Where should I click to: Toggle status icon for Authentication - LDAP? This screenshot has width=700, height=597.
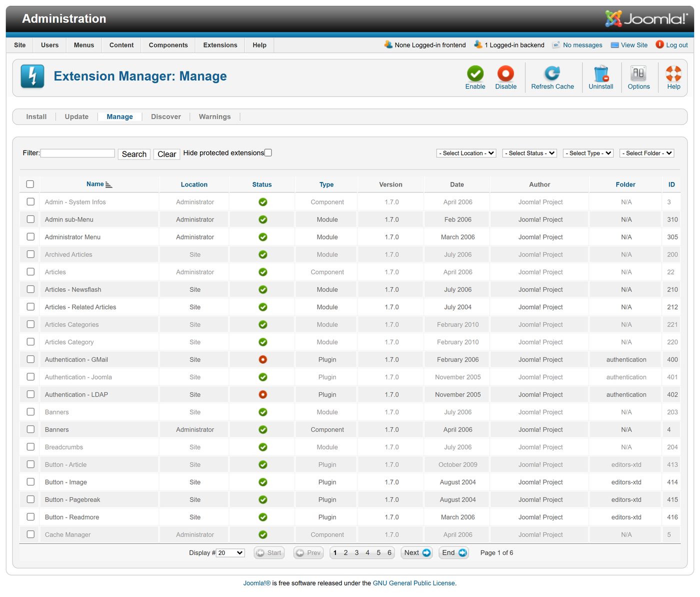coord(262,394)
